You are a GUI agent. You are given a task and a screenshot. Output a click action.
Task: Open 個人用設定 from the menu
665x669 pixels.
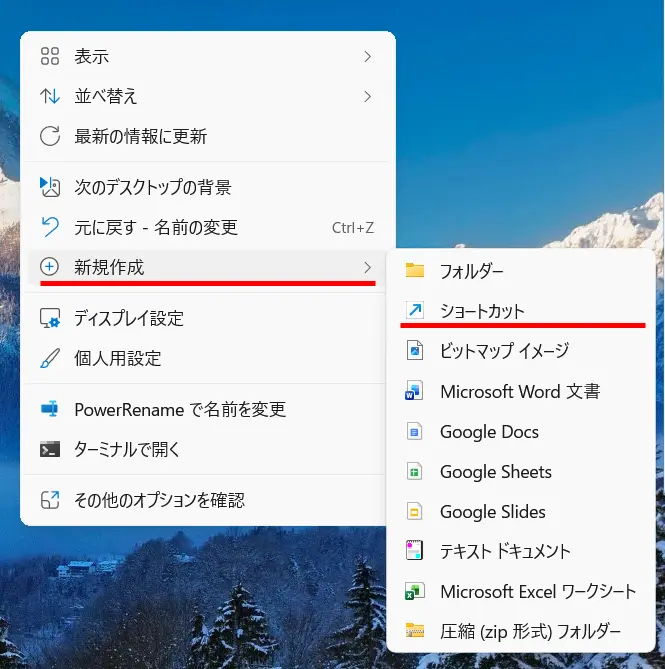[208, 358]
